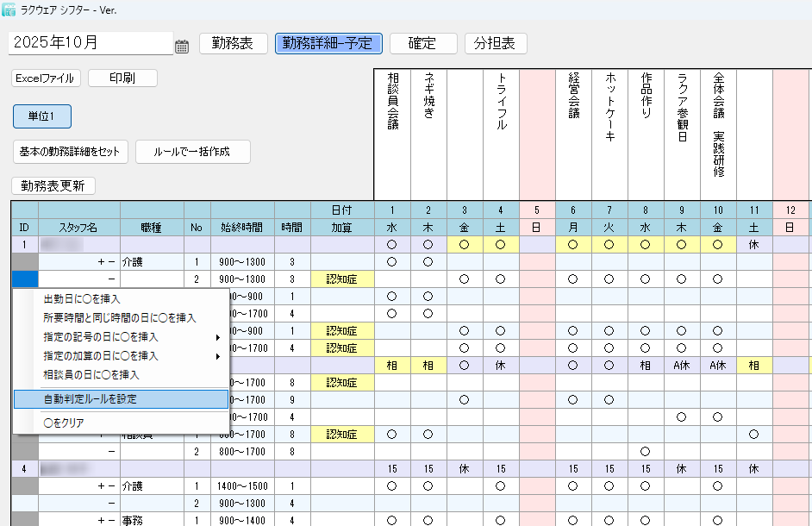Switch to the 勤務表 view
The width and height of the screenshot is (812, 526).
pyautogui.click(x=233, y=43)
